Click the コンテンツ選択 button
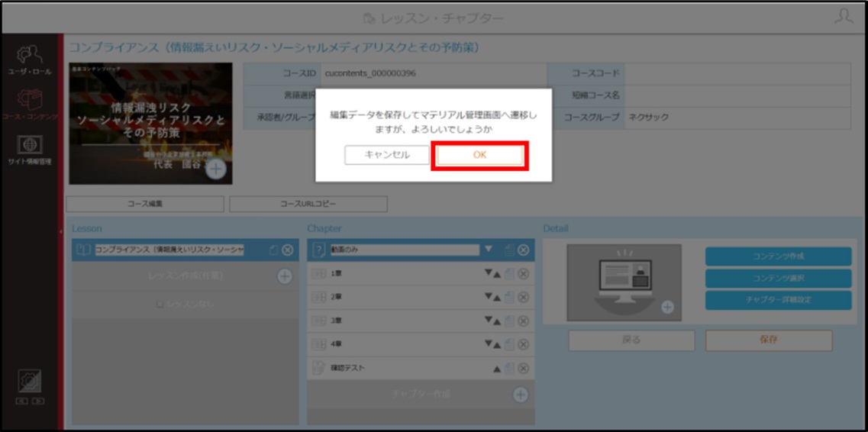868x432 pixels. [779, 279]
